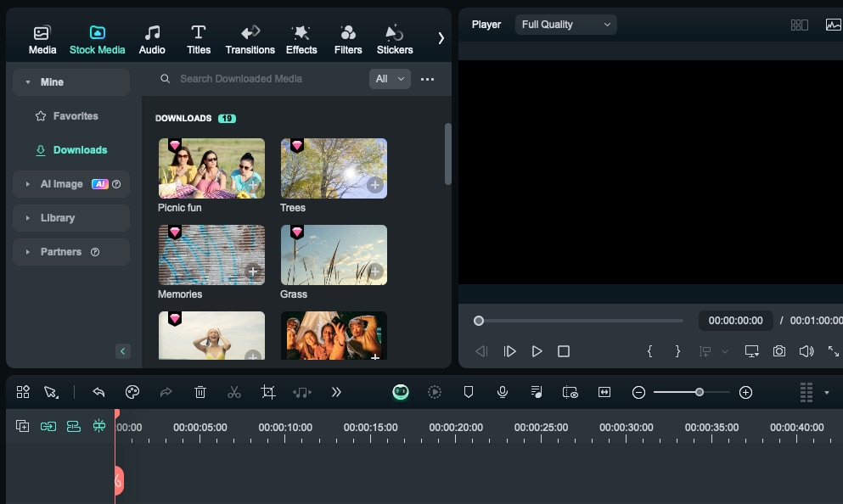Click the current timecode 00:00:00:00 field
This screenshot has height=504, width=843.
735,321
